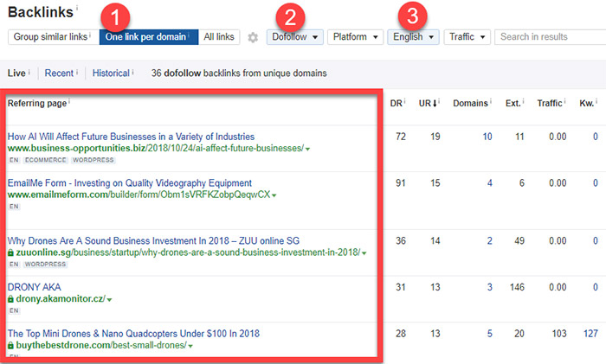Open EmailMe Form Investing on Quality Videography link
The image size is (606, 364).
click(x=130, y=183)
